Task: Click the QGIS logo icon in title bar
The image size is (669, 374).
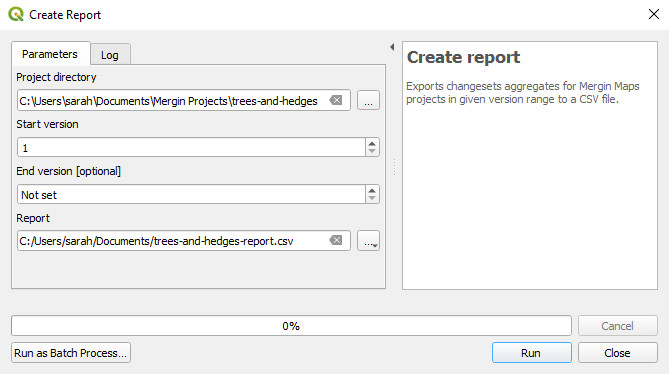Action: point(16,14)
